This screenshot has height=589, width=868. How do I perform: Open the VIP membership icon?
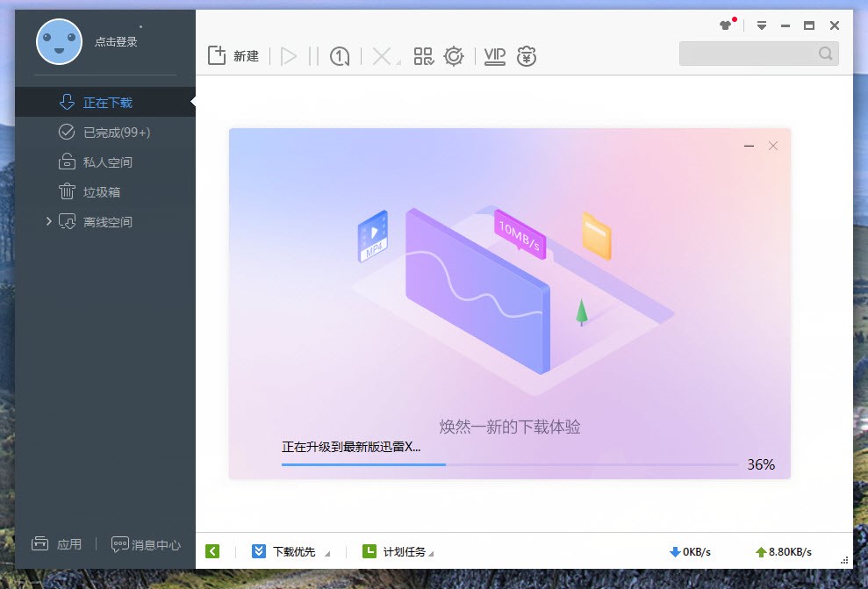[493, 54]
